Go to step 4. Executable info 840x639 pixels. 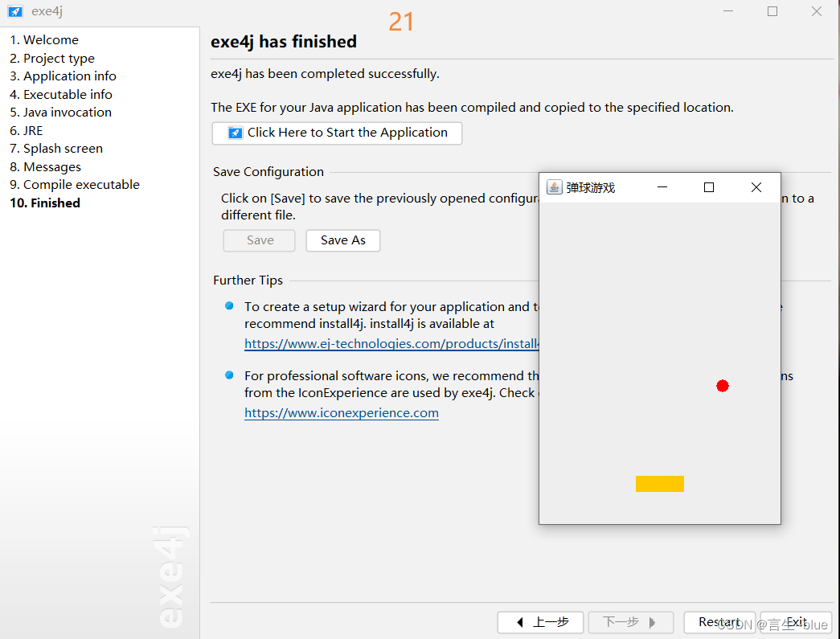61,95
